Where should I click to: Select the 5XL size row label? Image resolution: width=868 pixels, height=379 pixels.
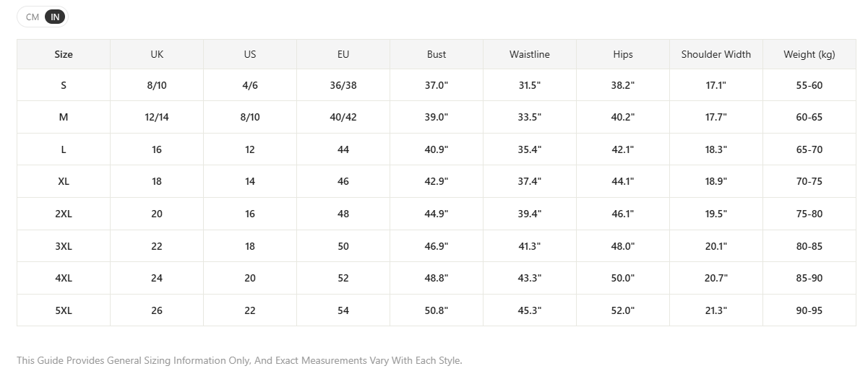pyautogui.click(x=64, y=310)
